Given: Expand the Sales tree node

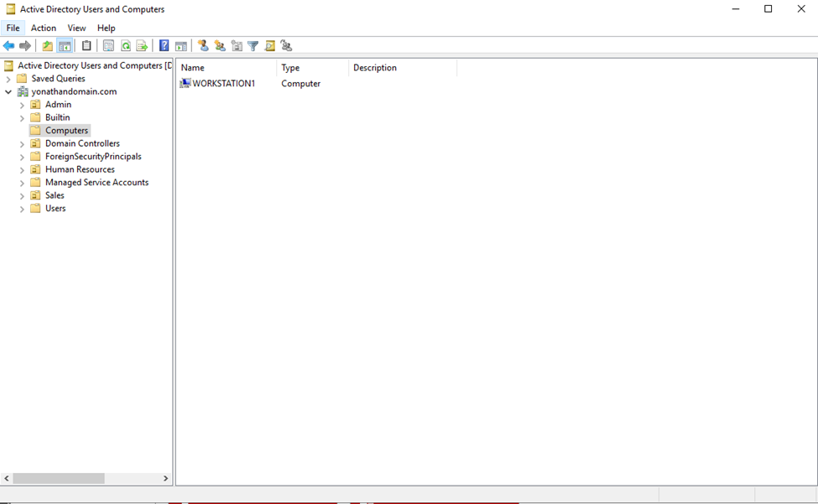Looking at the screenshot, I should click(x=22, y=196).
